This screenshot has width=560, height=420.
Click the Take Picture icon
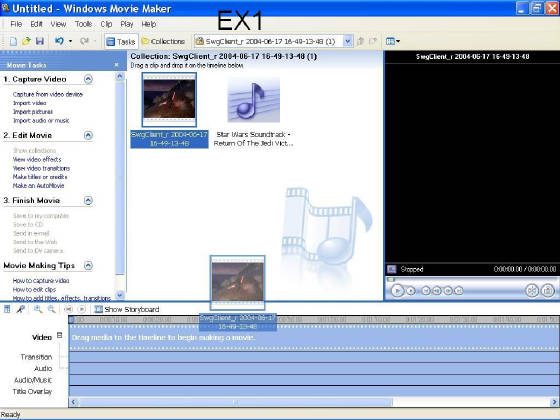tap(548, 291)
